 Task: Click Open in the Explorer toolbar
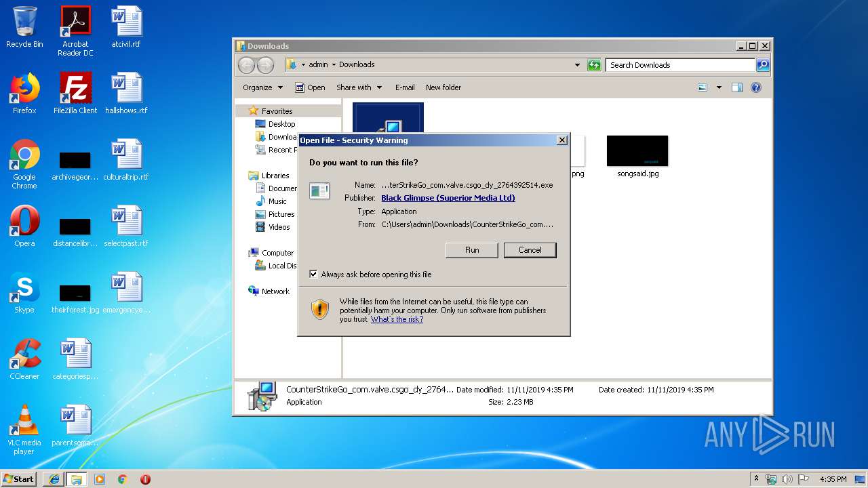(310, 87)
